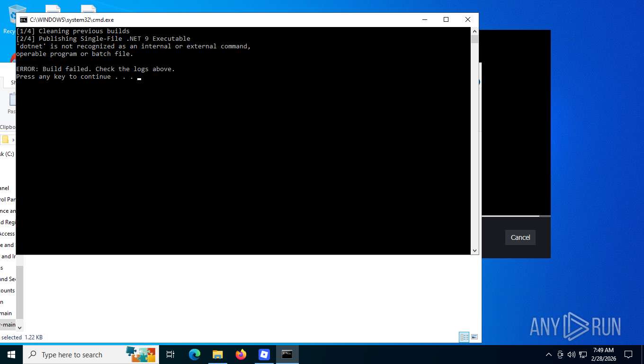The height and width of the screenshot is (364, 644).
Task: Click the taskbar clock showing 7:49 AM
Action: tap(603, 355)
